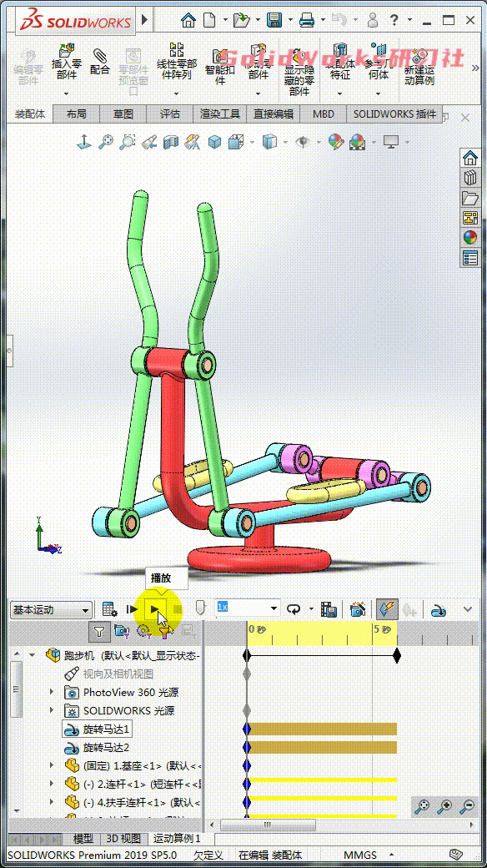
Task: Expand the (-) 2.连杆<1> component
Action: (53, 784)
